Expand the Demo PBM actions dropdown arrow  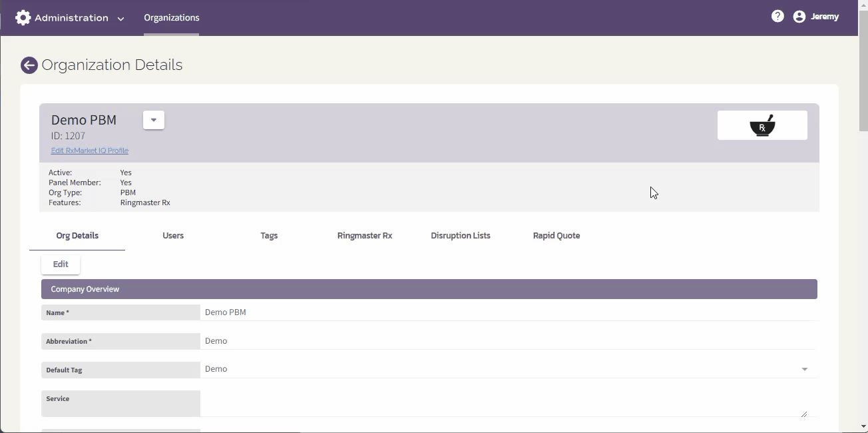point(153,120)
